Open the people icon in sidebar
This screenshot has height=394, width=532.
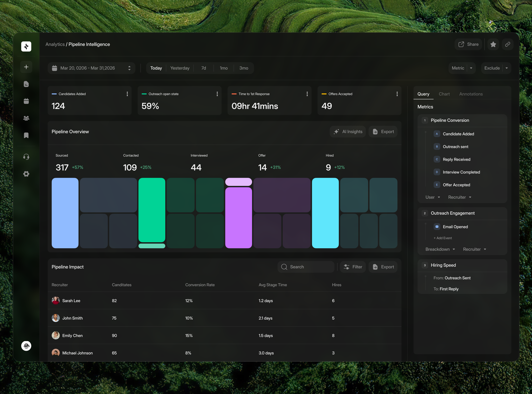pyautogui.click(x=26, y=118)
